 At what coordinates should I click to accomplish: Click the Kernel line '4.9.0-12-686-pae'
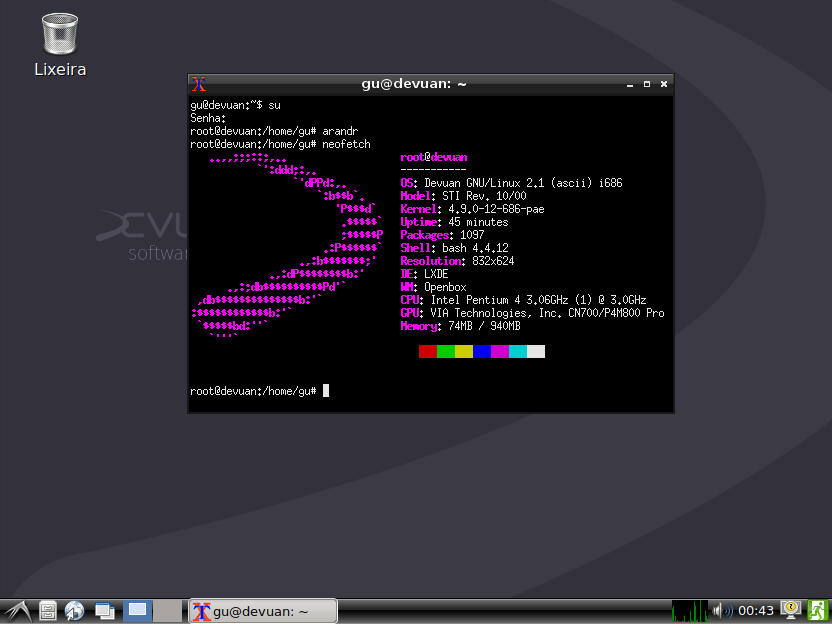pos(472,209)
